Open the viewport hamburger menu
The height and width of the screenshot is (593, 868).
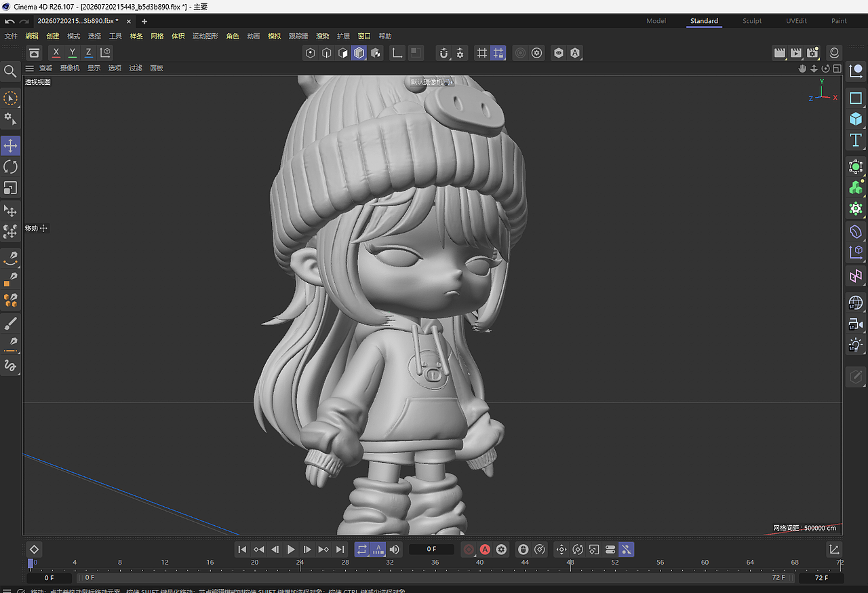pyautogui.click(x=29, y=69)
